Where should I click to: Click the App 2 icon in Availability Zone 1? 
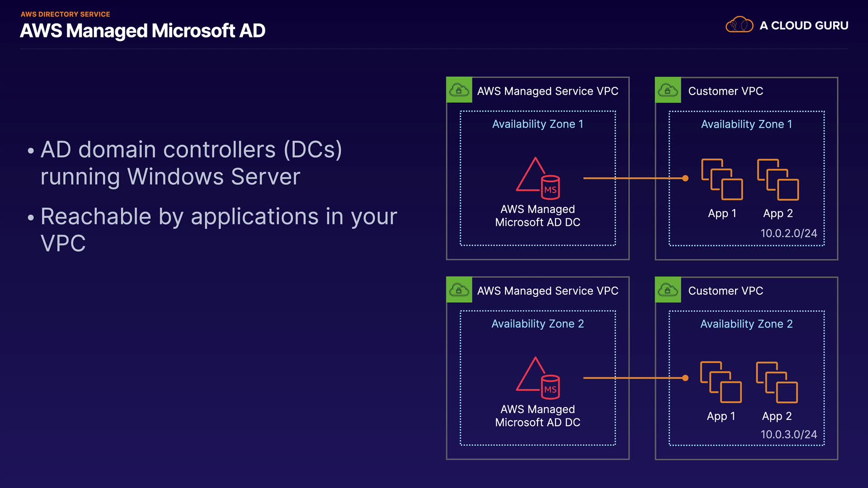tap(778, 179)
